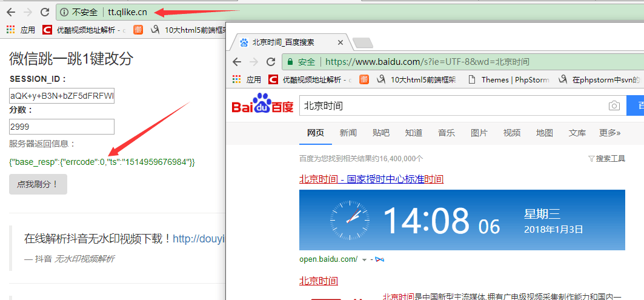Image resolution: width=644 pixels, height=300 pixels.
Task: Open the 应用 apps grid icon in the front bookmarks bar
Action: [x=236, y=79]
